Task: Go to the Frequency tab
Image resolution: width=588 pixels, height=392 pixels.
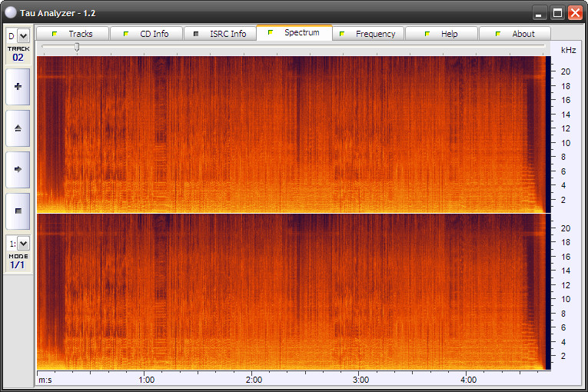Action: [368, 34]
